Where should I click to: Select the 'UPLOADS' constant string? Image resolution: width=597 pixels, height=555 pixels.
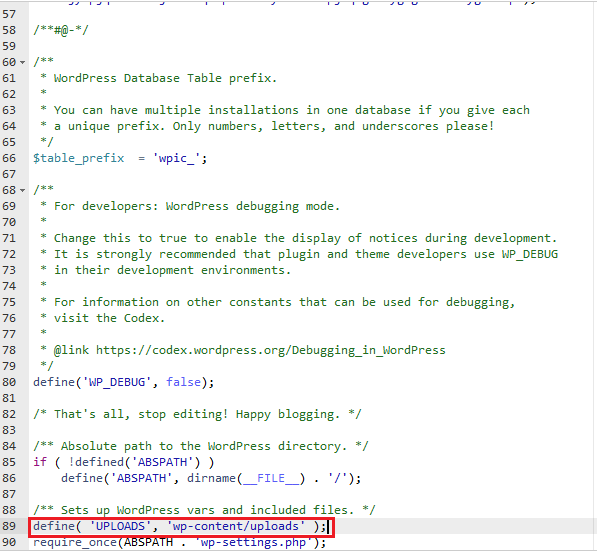[120, 526]
